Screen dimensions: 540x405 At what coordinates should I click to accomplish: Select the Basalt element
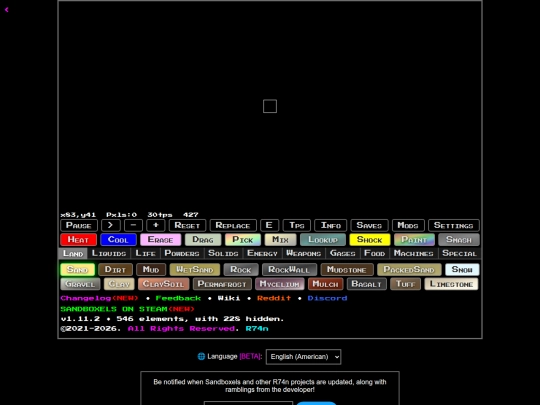pyautogui.click(x=367, y=284)
